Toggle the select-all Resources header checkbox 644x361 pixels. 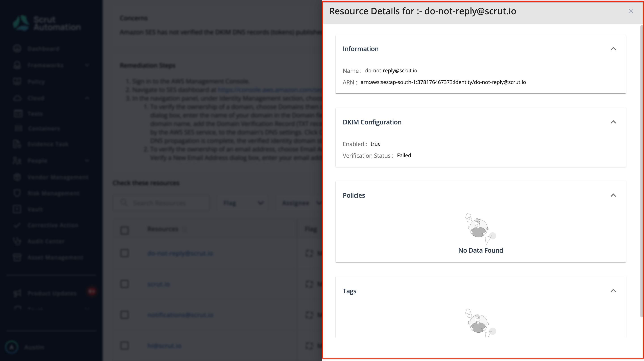pyautogui.click(x=125, y=230)
